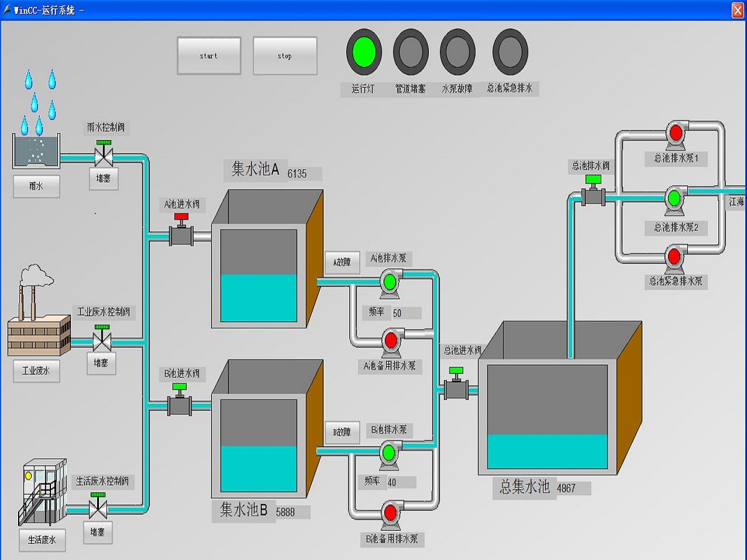Click the 总池紧急排水泵 label

[676, 282]
